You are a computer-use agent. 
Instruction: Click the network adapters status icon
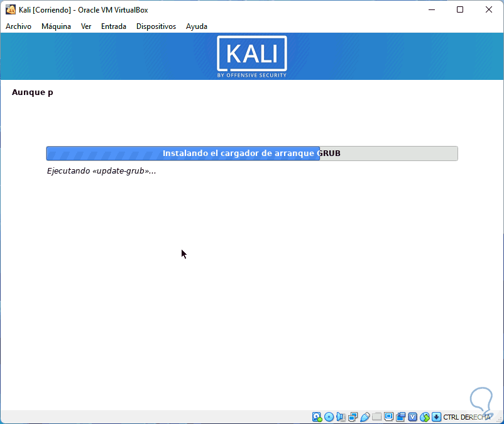tap(353, 417)
